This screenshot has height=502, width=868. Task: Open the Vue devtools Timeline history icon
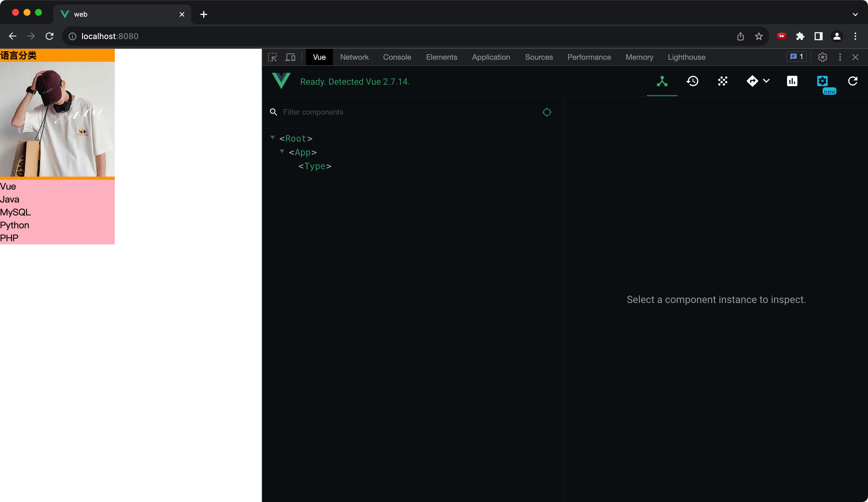tap(692, 81)
